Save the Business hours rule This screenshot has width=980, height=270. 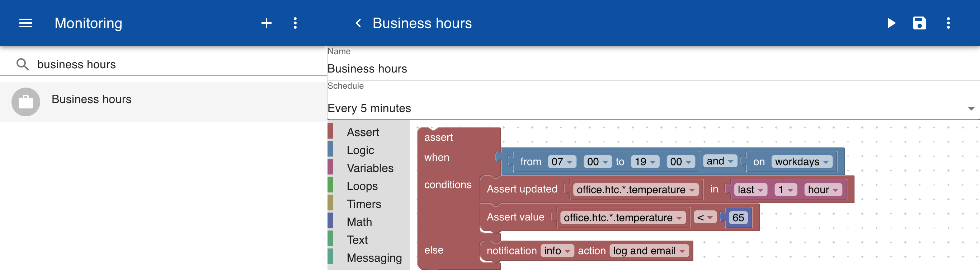[x=919, y=23]
